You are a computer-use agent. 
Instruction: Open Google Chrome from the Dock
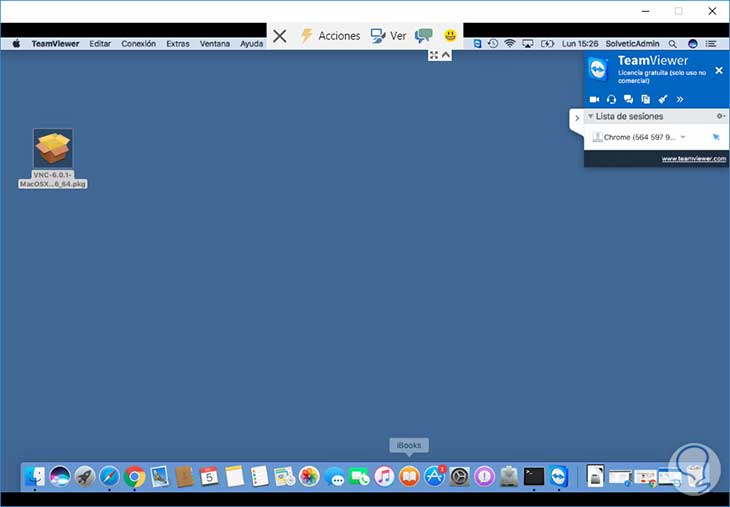(135, 476)
